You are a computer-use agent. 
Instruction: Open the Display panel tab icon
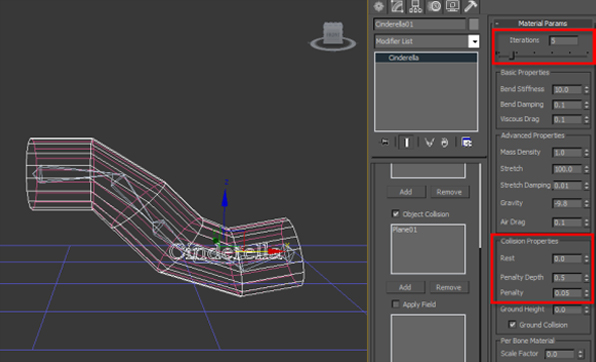[452, 6]
